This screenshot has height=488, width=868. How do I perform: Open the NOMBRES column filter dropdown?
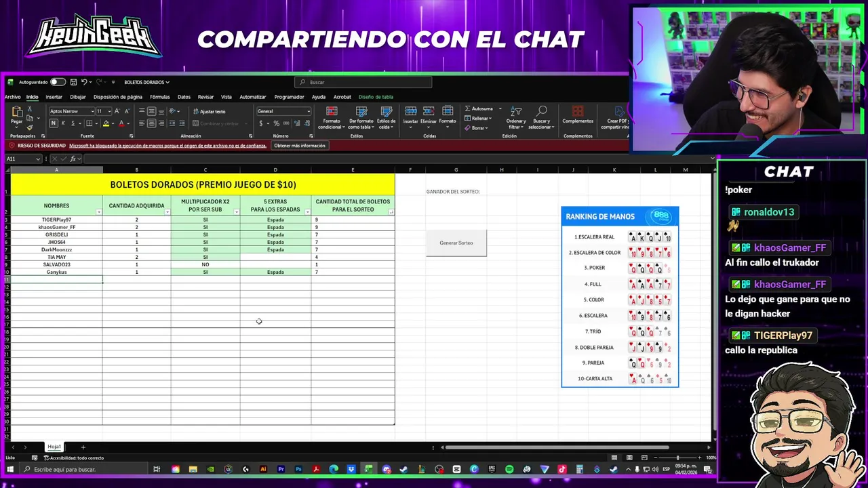click(99, 212)
